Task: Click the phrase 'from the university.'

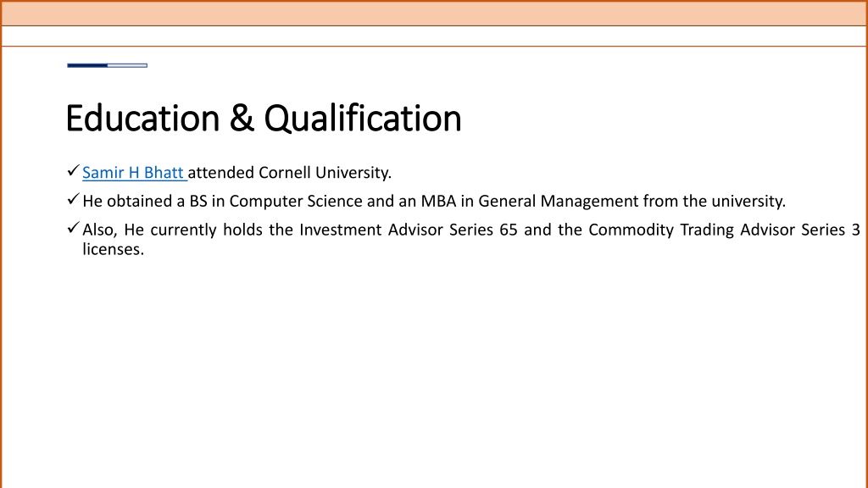Action: pyautogui.click(x=714, y=201)
